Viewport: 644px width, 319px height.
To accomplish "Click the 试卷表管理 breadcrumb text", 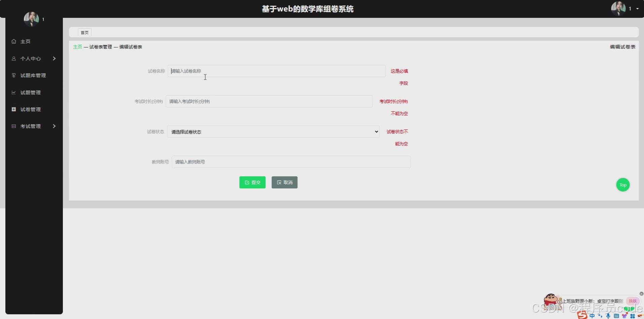I will [x=101, y=47].
